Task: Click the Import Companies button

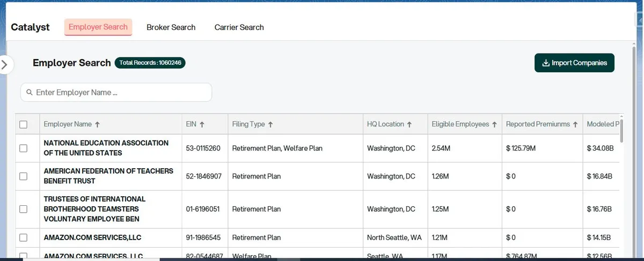Action: (x=574, y=63)
